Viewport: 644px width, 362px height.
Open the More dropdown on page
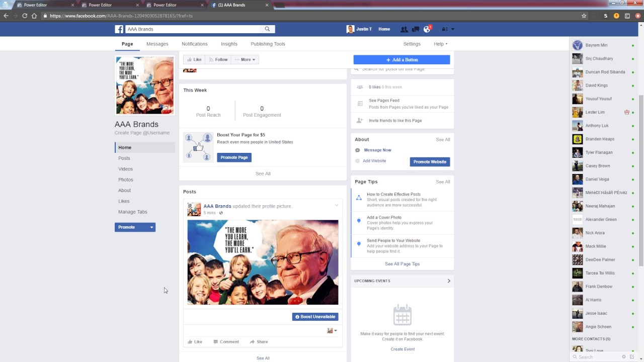click(x=245, y=59)
